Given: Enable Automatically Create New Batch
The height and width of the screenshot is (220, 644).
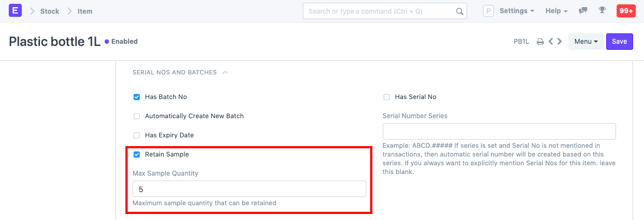Looking at the screenshot, I should coord(137,116).
